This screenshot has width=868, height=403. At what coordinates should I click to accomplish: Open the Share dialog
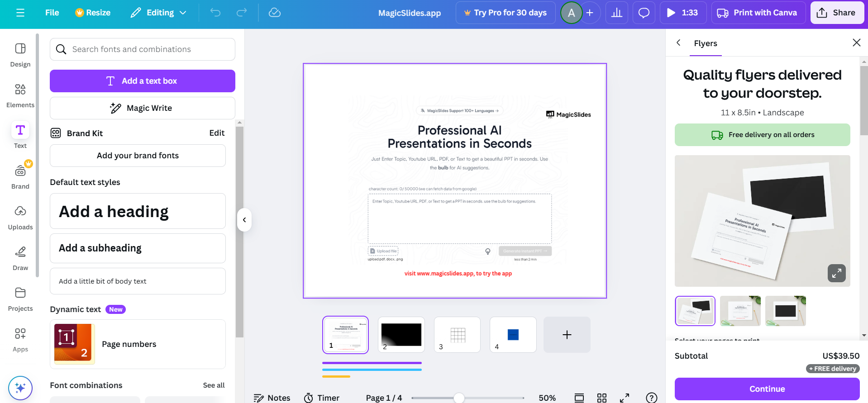tap(837, 13)
